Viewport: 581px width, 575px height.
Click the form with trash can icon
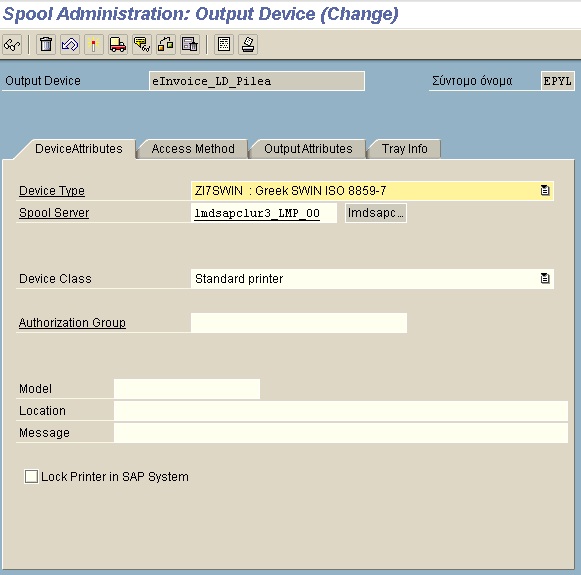[190, 45]
